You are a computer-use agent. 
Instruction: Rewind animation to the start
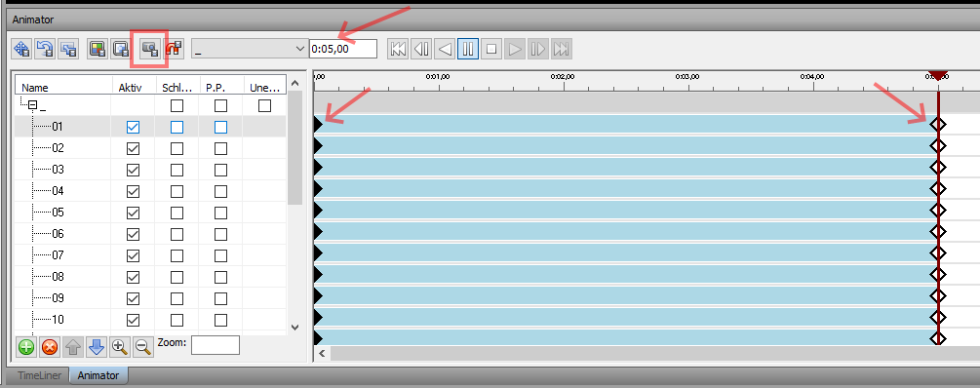(398, 49)
